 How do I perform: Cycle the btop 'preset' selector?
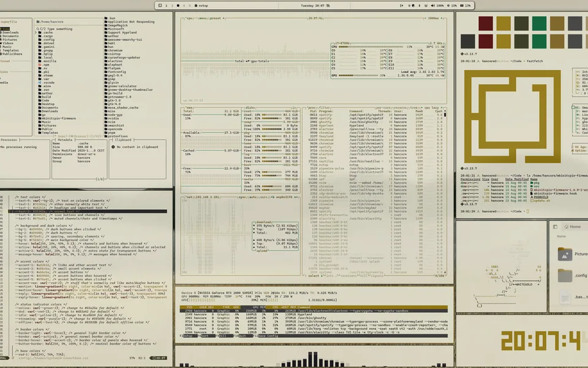point(216,18)
